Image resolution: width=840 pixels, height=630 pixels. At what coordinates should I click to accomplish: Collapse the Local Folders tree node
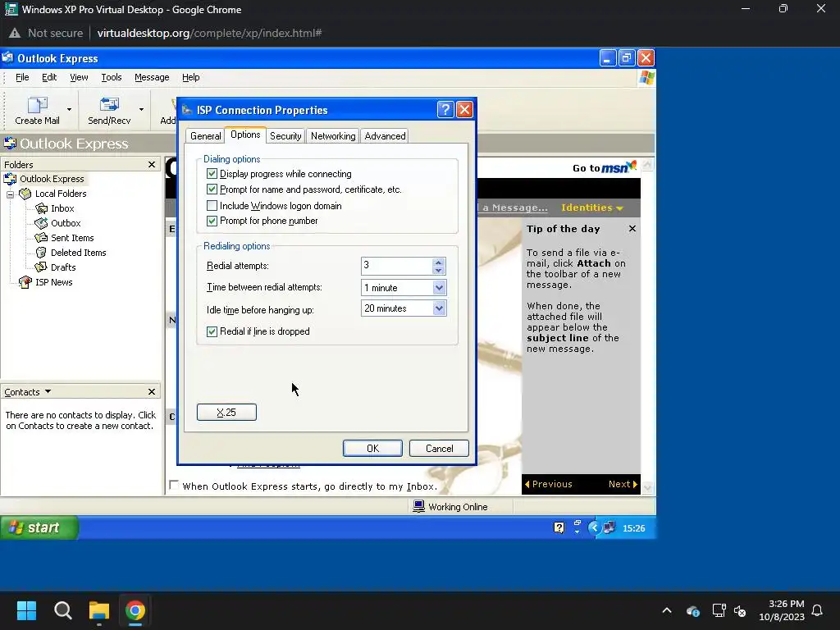point(10,194)
